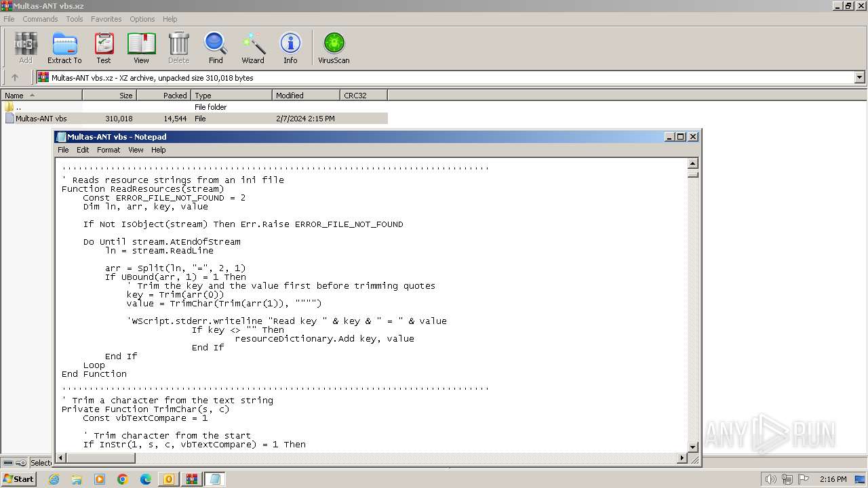868x488 pixels.
Task: Click the 'Function ReadResources(stream)' code line
Action: [x=142, y=189]
